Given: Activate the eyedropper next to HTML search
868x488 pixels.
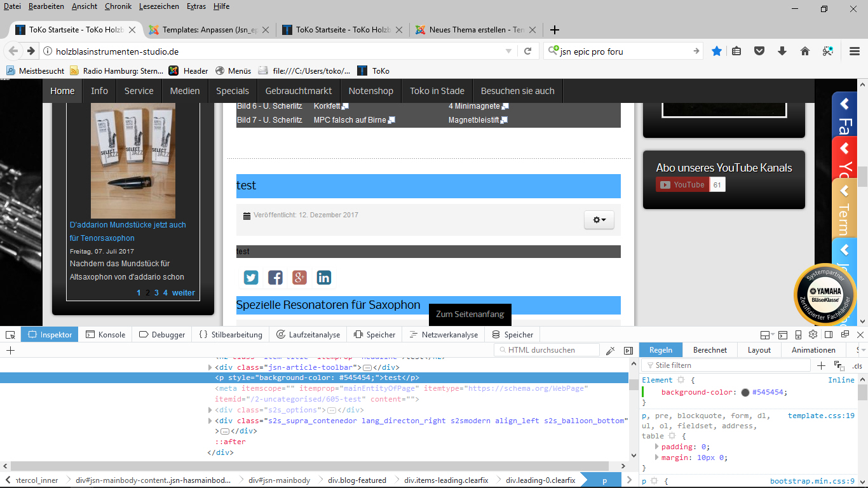Looking at the screenshot, I should click(609, 349).
